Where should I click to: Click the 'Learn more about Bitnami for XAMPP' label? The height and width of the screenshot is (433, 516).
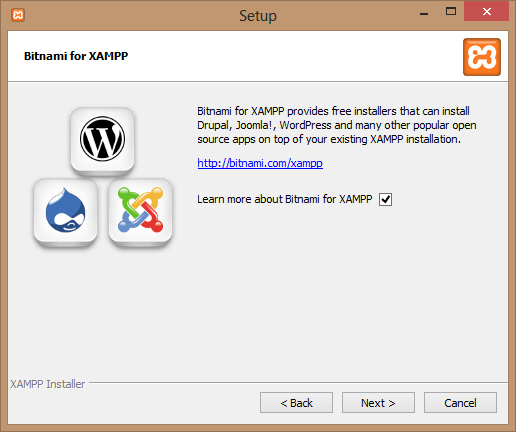tap(284, 199)
